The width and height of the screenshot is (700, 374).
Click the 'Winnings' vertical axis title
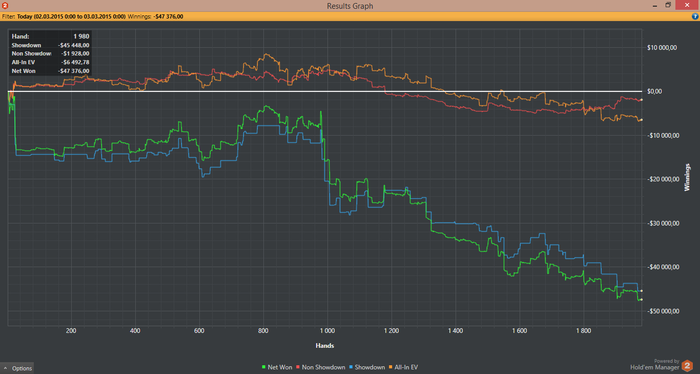point(687,177)
